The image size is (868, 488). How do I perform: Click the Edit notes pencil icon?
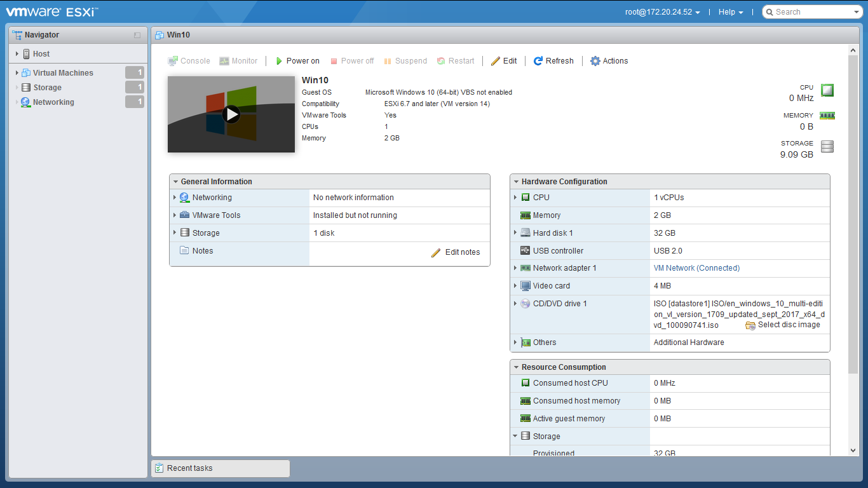pos(436,252)
